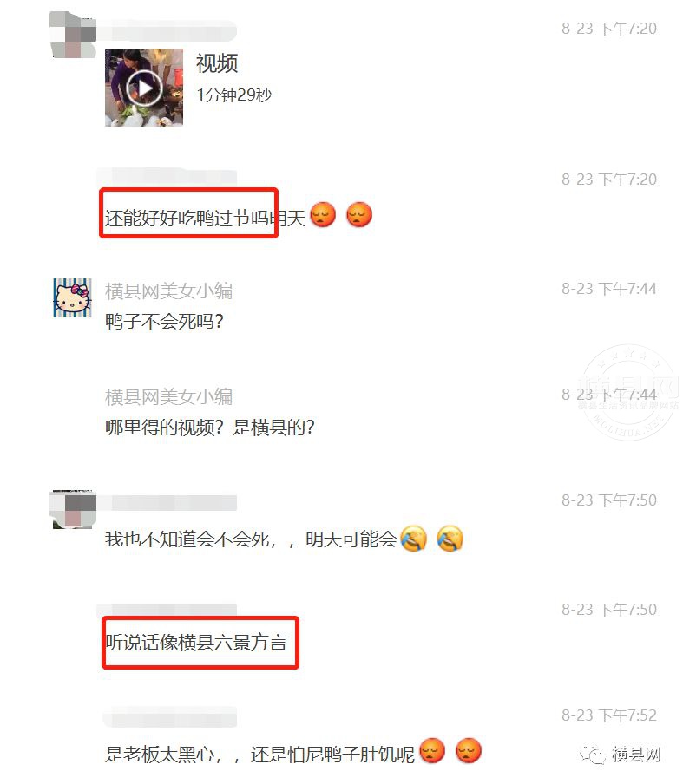
Task: Select the message 听说话像横县六景方言
Action: pos(195,643)
